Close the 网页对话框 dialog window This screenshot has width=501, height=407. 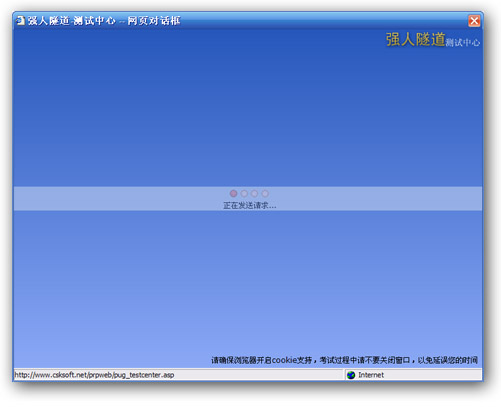click(x=474, y=21)
